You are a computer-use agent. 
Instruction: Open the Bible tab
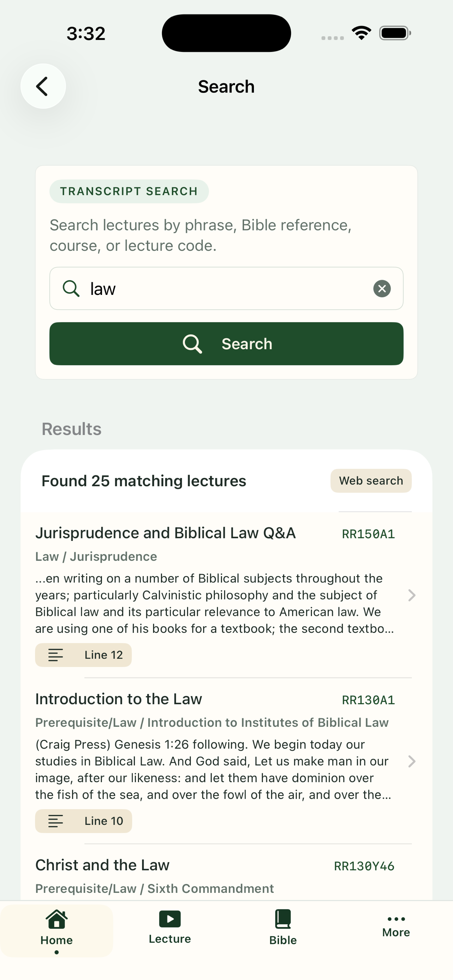[x=283, y=927]
